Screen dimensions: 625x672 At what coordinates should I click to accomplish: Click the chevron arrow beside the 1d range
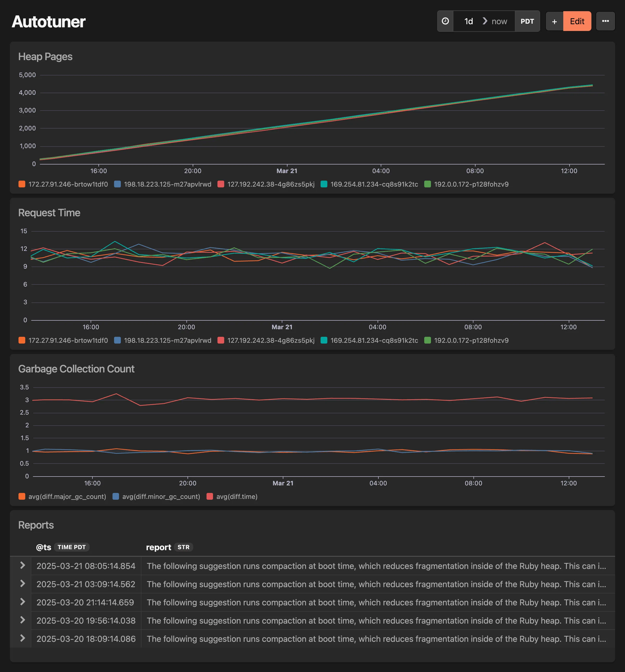click(485, 21)
